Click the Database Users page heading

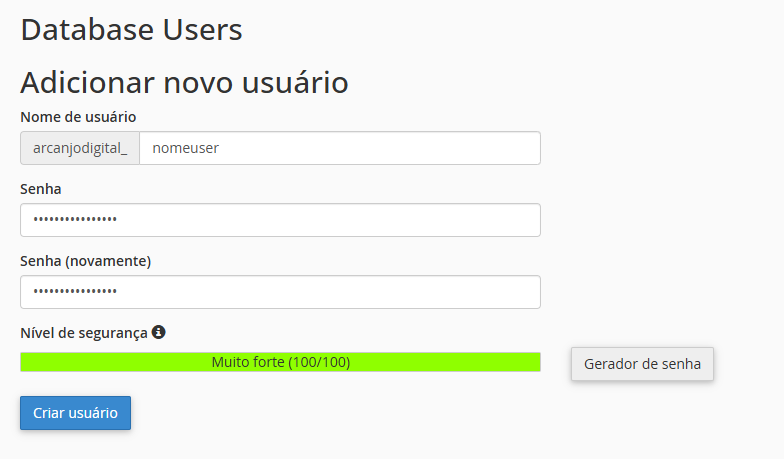click(x=131, y=29)
